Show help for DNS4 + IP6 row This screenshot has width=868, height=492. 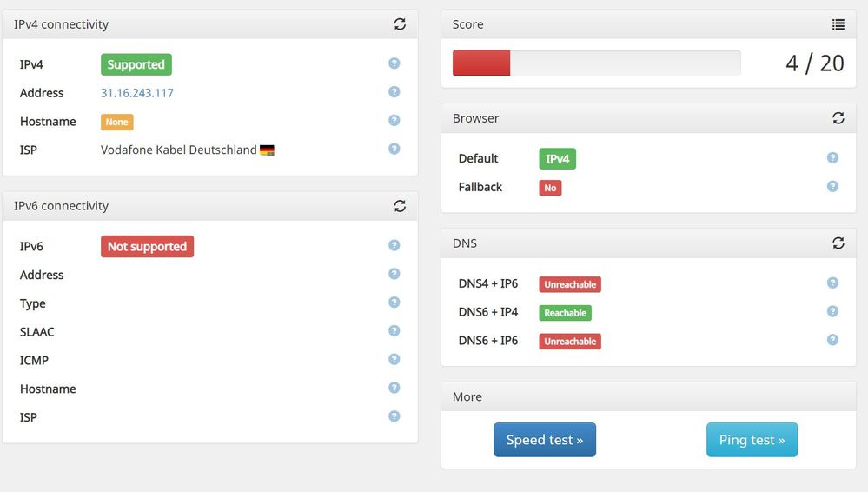832,283
